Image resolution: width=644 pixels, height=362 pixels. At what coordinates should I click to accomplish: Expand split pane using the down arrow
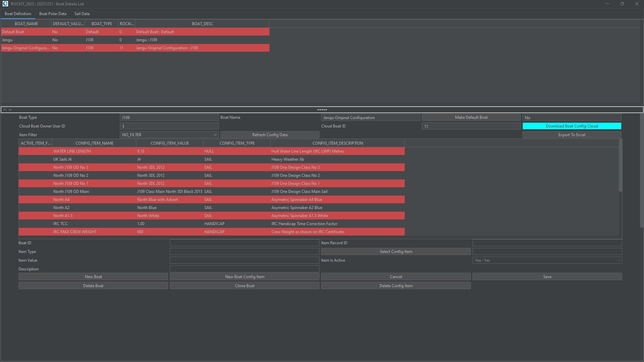pyautogui.click(x=10, y=110)
